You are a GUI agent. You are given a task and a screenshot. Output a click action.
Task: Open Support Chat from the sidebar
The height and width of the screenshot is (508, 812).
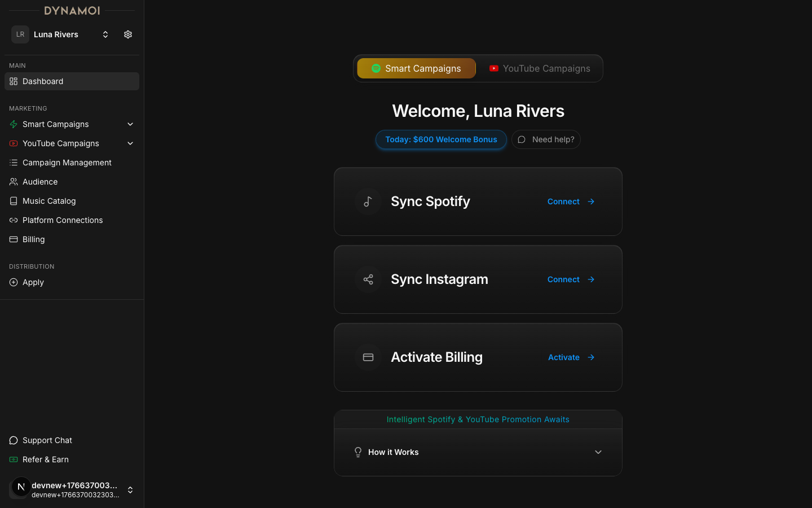pos(47,440)
